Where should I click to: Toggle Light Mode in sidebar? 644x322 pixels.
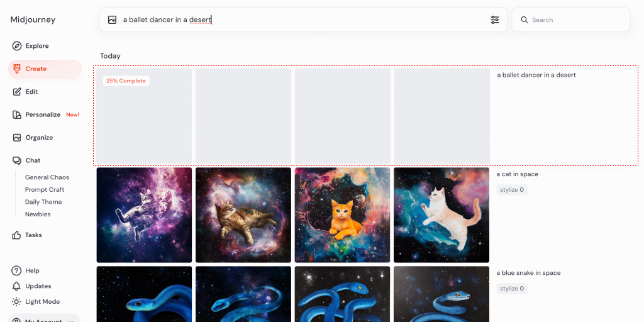(36, 301)
